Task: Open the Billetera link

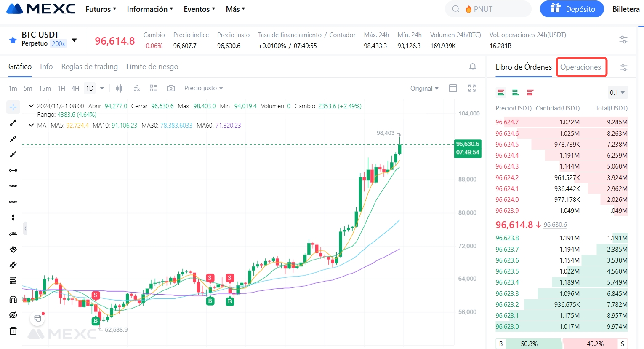Action: (626, 9)
